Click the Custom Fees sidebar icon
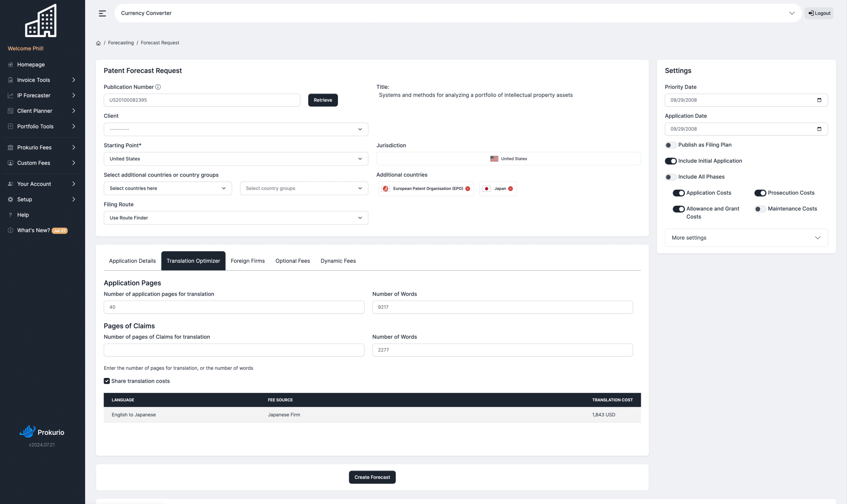This screenshot has height=504, width=847. 11,163
